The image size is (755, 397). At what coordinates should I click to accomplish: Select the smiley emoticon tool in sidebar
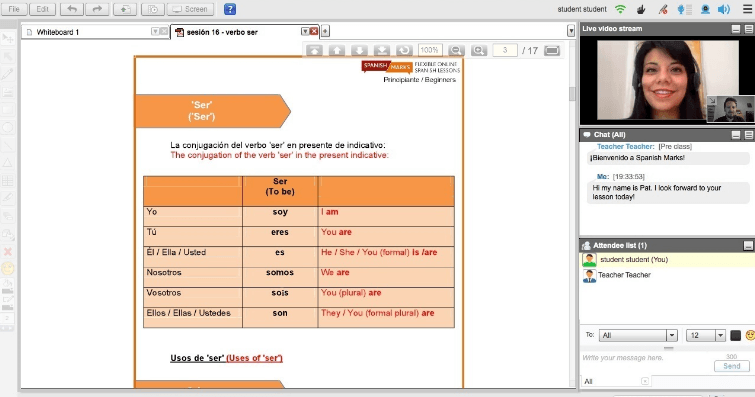point(8,268)
